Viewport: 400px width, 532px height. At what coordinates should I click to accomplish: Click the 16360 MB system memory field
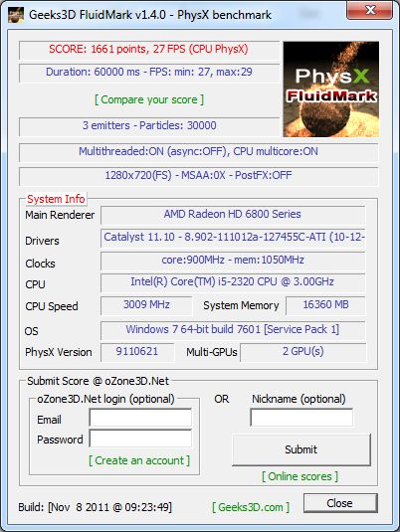point(325,305)
